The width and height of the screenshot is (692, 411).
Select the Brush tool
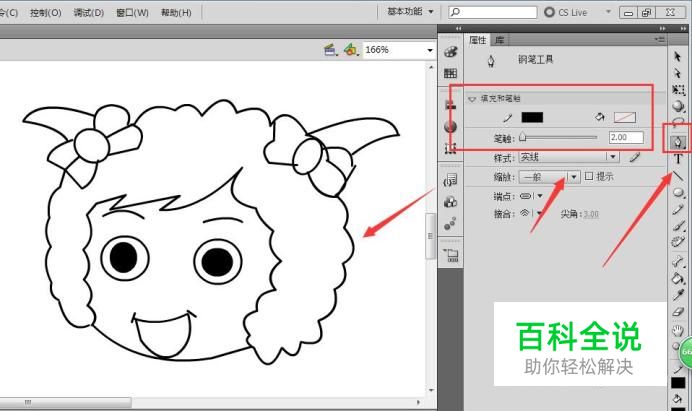pyautogui.click(x=678, y=226)
